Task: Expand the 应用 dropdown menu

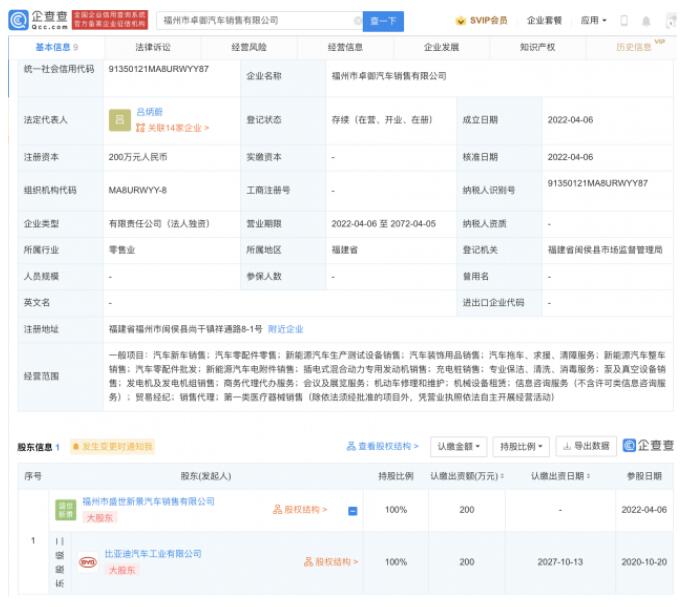Action: (x=594, y=20)
